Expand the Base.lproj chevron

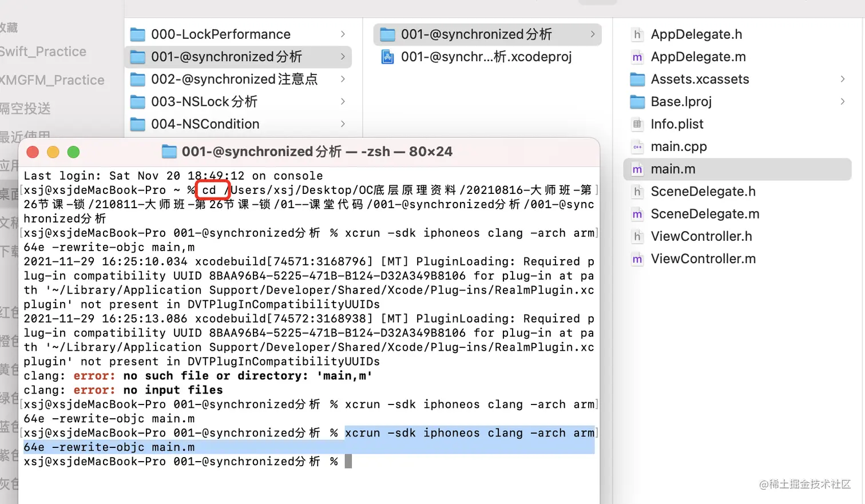pos(842,102)
